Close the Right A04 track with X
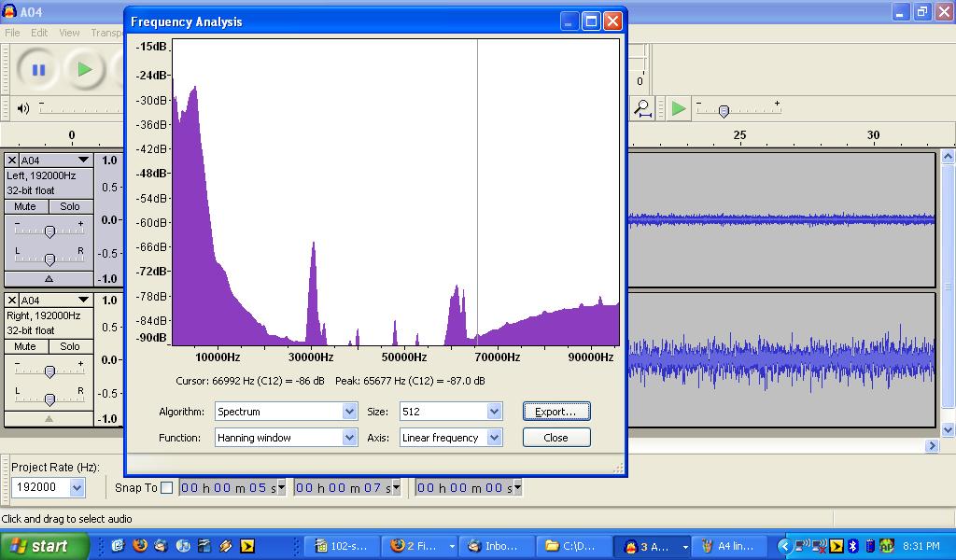Screen dimensions: 956x560 click(12, 301)
